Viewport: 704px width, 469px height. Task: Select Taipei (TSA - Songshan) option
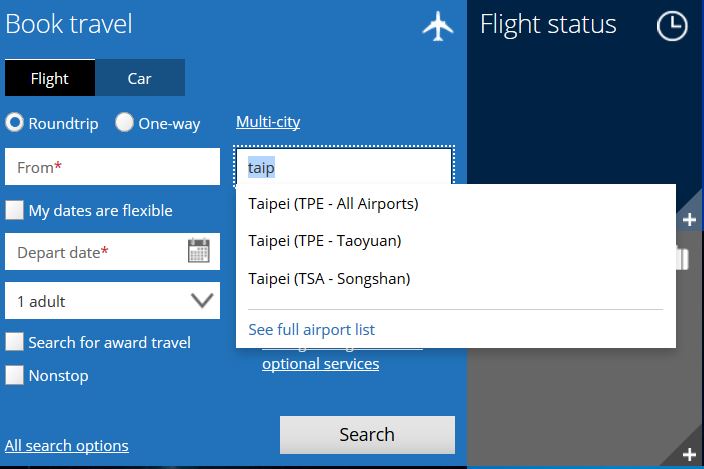(x=329, y=279)
